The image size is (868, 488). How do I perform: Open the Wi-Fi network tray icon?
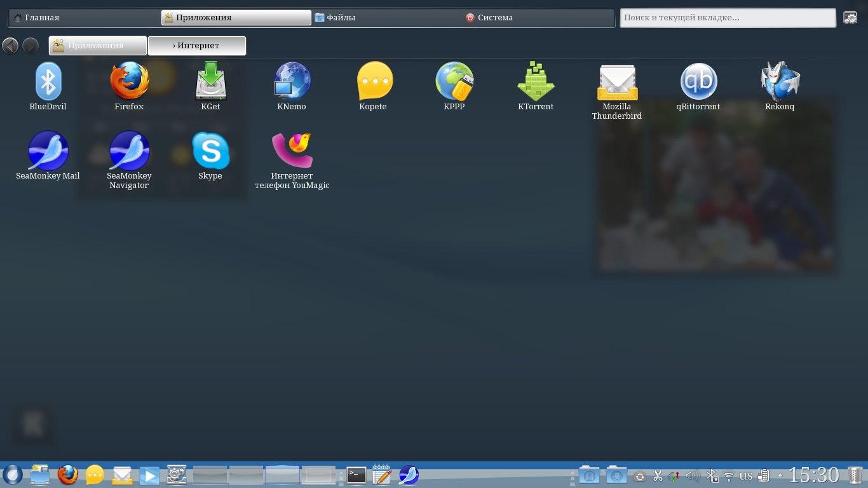[729, 476]
